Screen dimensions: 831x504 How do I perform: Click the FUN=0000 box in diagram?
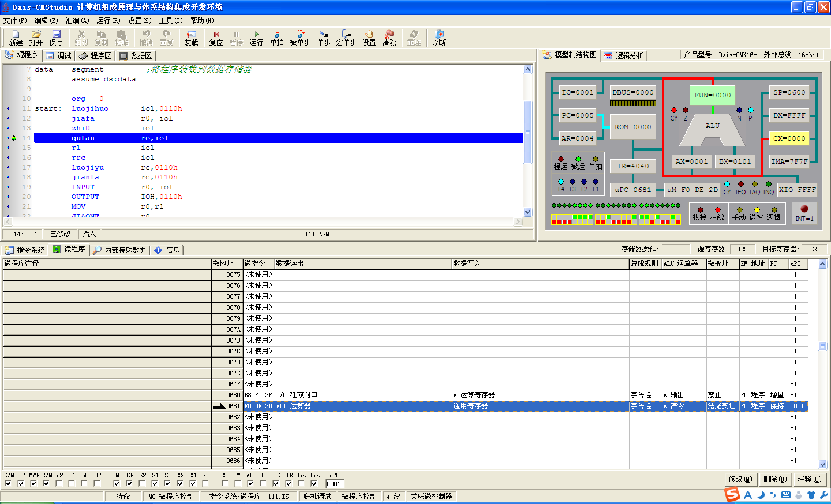coord(713,95)
